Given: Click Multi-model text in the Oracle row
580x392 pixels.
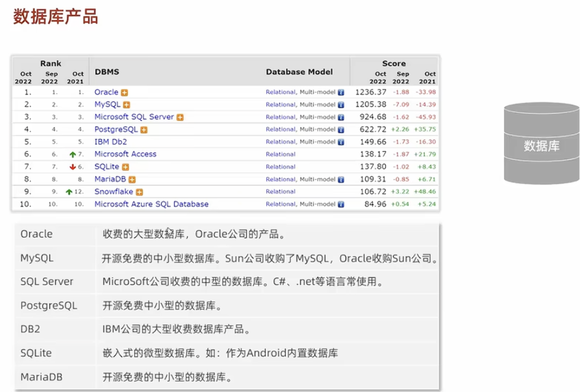Looking at the screenshot, I should (x=318, y=92).
